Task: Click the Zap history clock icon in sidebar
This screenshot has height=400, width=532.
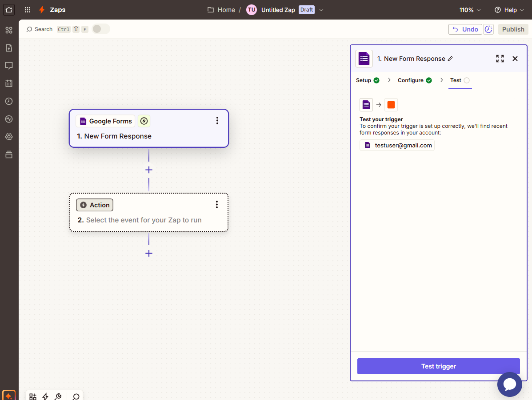Action: pos(9,101)
